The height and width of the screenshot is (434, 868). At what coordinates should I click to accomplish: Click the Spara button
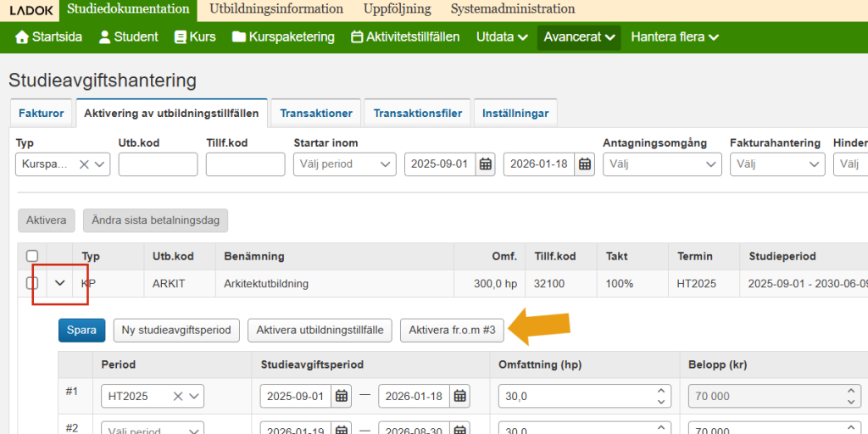point(82,331)
